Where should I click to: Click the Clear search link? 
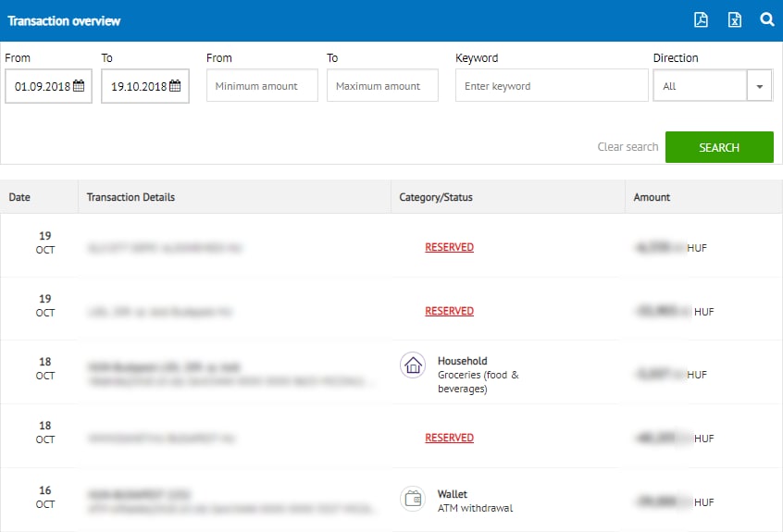(628, 147)
